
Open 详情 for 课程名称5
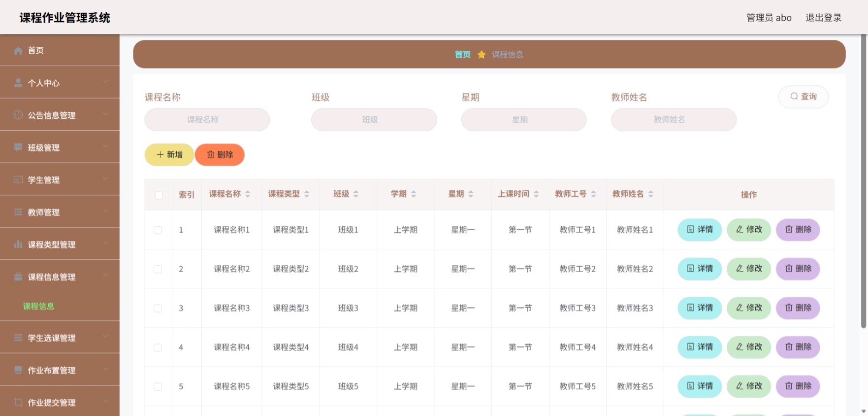[x=700, y=386]
